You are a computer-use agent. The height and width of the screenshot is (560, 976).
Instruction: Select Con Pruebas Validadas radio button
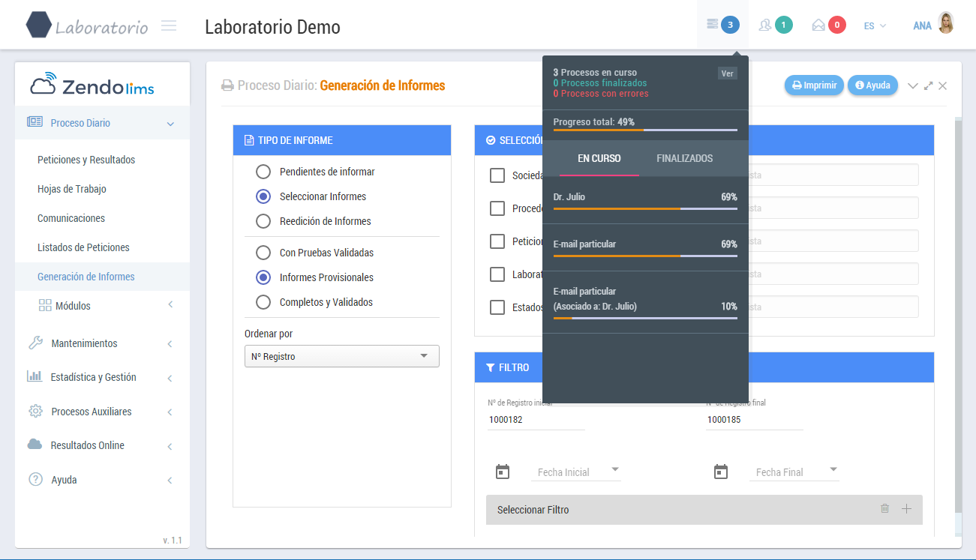(263, 253)
